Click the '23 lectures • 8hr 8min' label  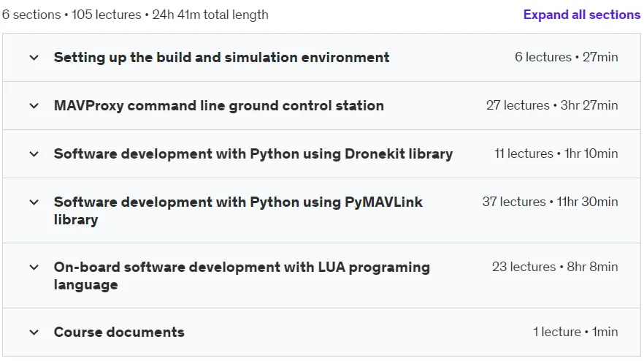555,267
